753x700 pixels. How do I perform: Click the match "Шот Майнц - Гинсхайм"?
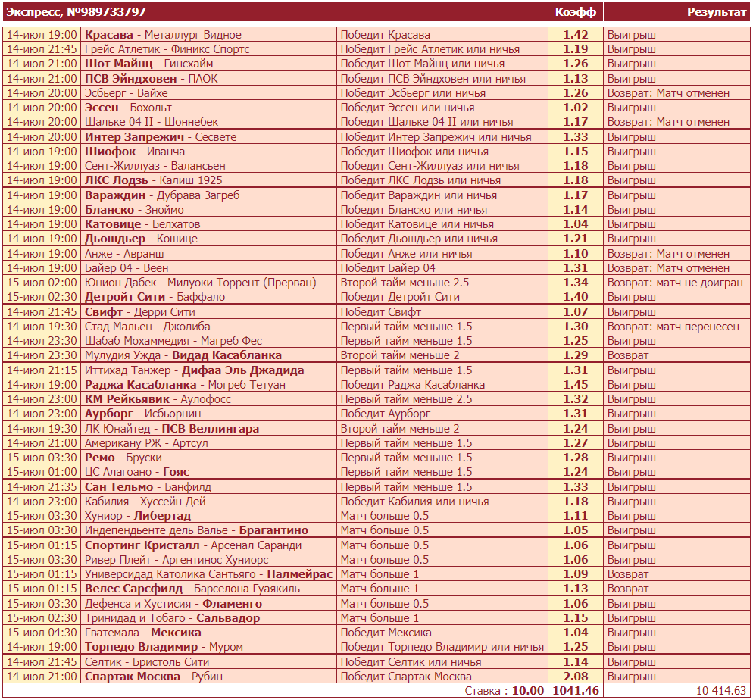point(149,64)
